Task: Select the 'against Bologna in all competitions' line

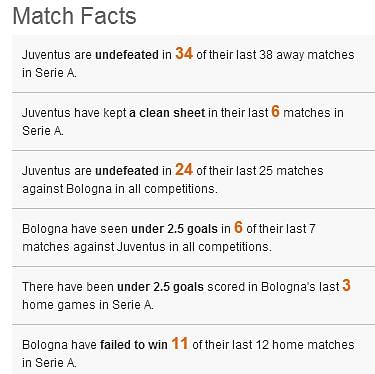Action: [x=120, y=189]
